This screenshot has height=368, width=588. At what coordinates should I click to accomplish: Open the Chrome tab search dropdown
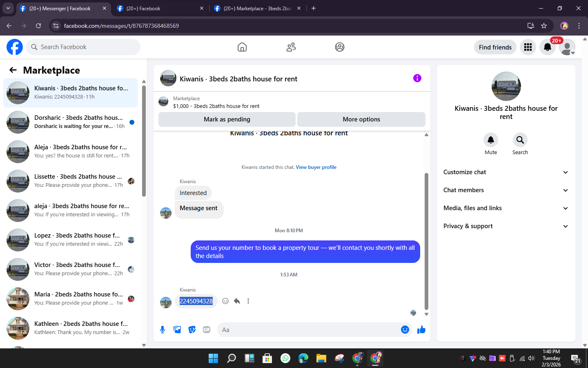coord(8,8)
